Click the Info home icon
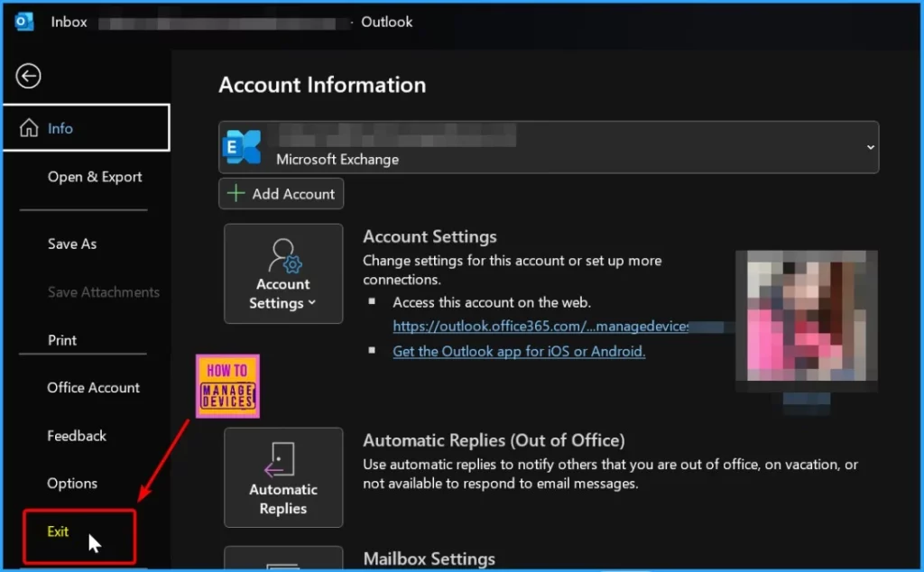The image size is (924, 572). coord(29,128)
